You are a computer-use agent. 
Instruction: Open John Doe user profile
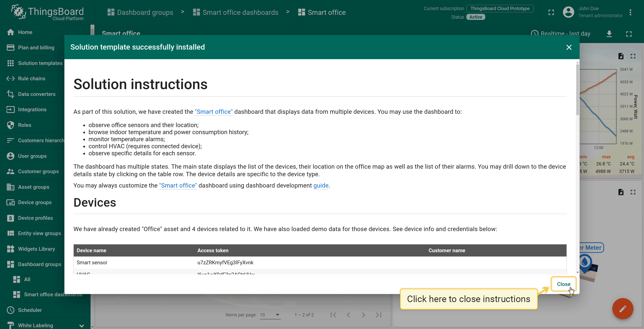(593, 12)
